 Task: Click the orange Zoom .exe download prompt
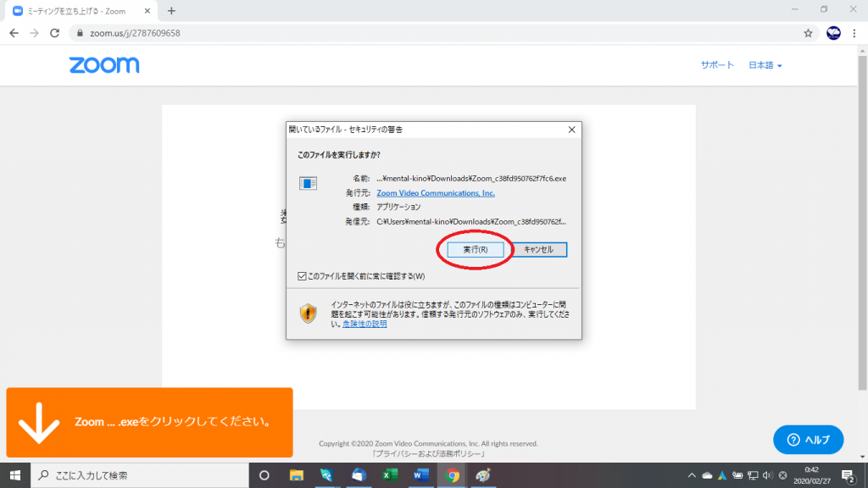click(x=149, y=422)
